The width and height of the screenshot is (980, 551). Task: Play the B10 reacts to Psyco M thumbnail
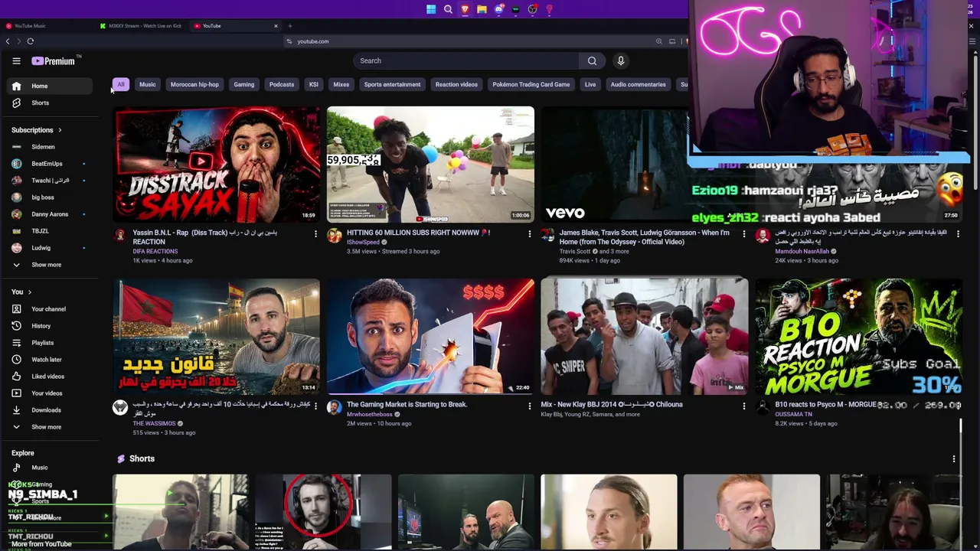point(858,337)
